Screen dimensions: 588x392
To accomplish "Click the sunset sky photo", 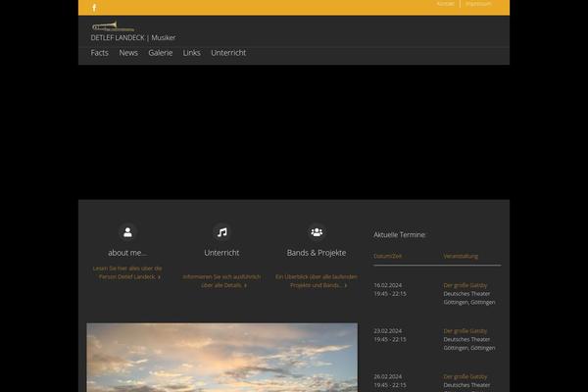I will [x=221, y=358].
